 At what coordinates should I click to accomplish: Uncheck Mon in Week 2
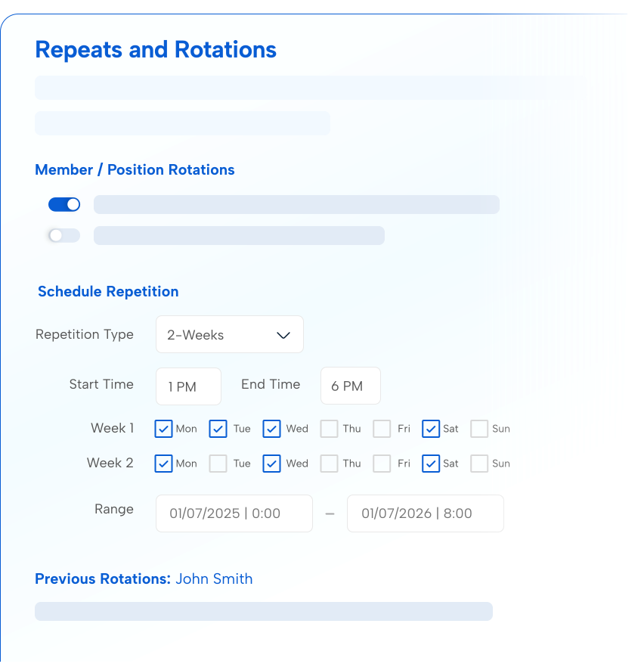click(x=163, y=464)
